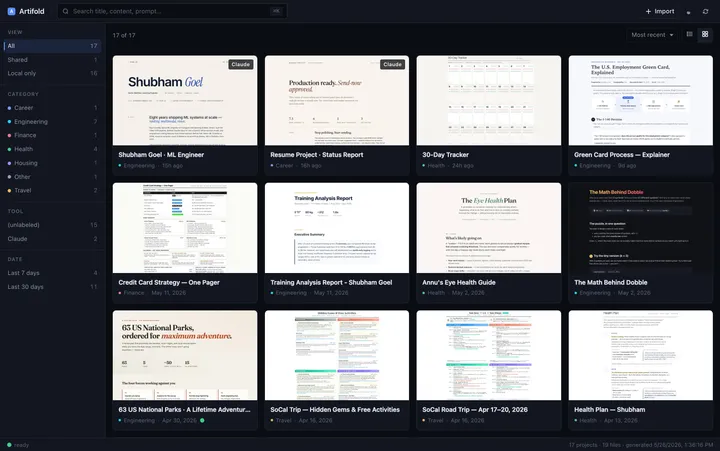The image size is (720, 451).
Task: Filter by Health category
Action: [x=52, y=149]
